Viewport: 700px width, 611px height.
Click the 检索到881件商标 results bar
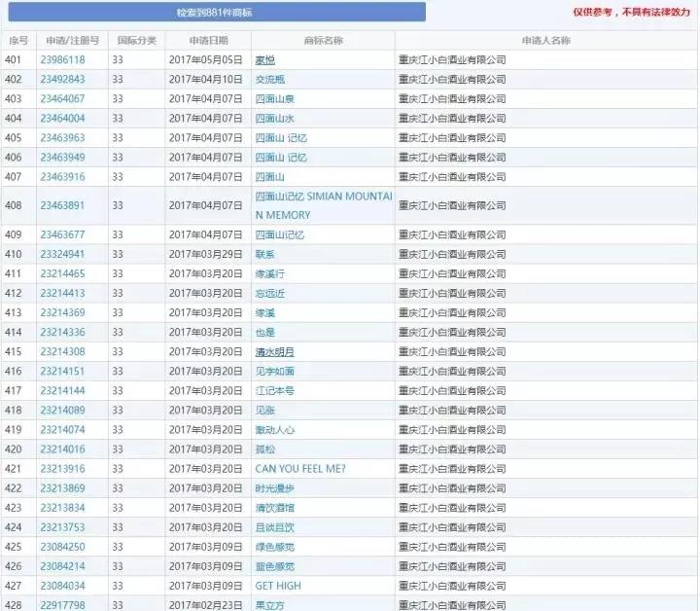coord(215,12)
